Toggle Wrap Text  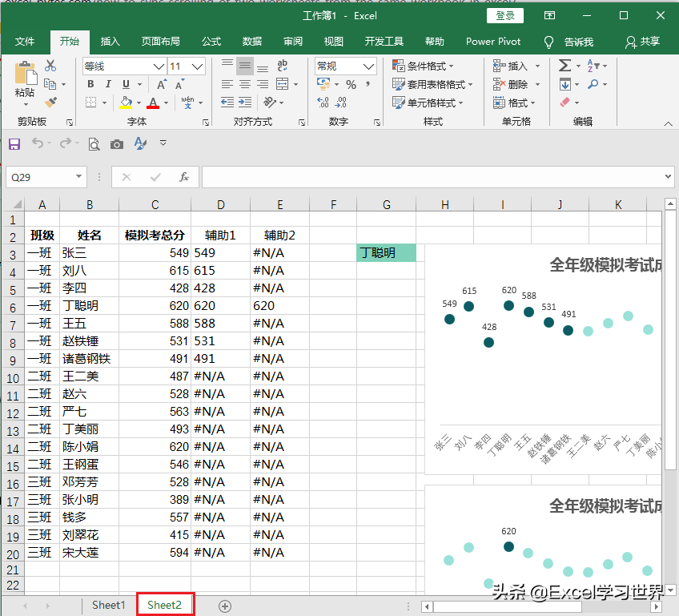tap(283, 66)
